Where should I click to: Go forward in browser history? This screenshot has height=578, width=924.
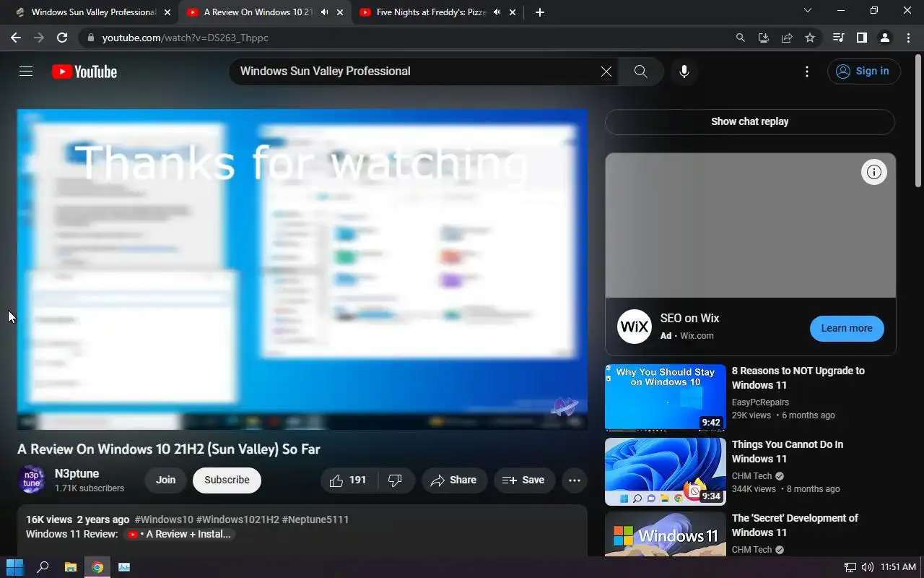click(39, 38)
